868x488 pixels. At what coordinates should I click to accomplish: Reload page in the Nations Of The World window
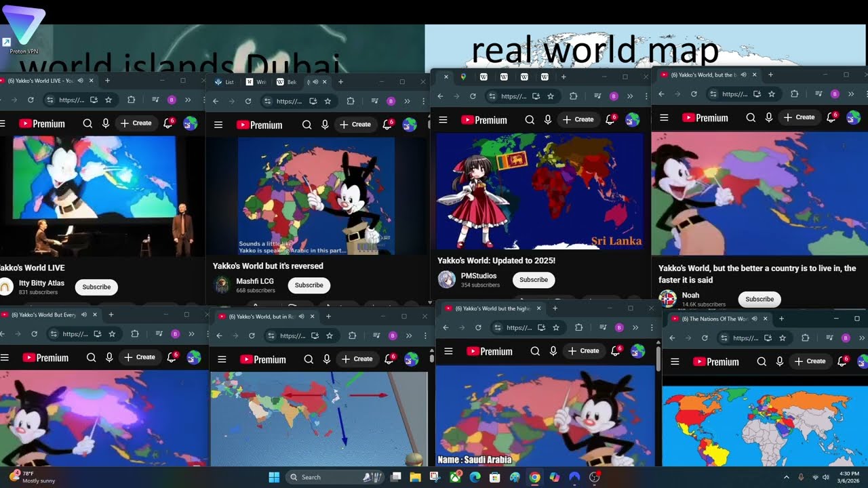[705, 338]
